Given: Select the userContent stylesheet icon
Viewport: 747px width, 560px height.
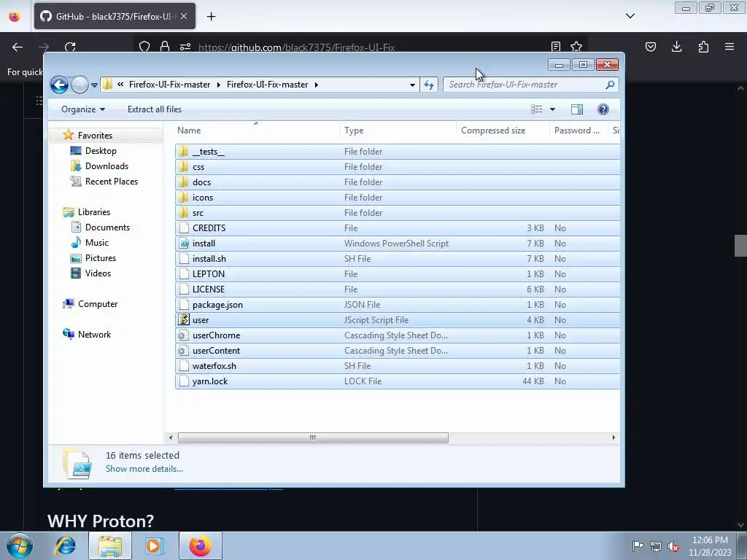Looking at the screenshot, I should [182, 351].
